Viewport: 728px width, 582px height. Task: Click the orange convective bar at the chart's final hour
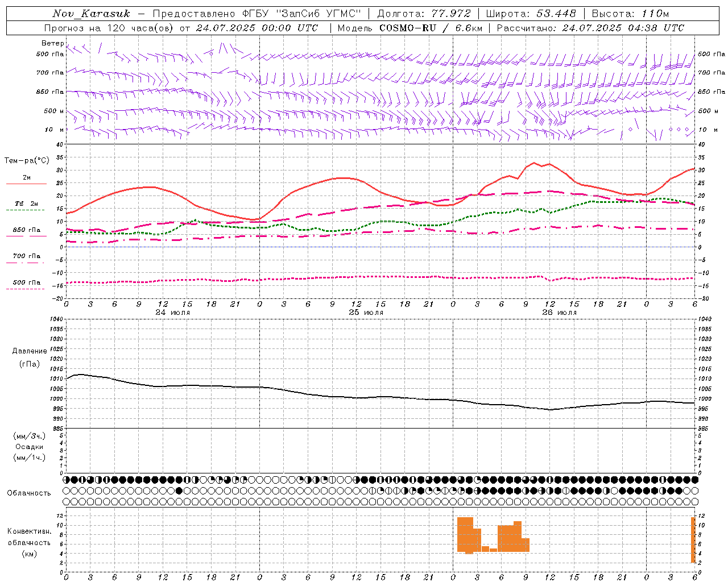point(693,540)
